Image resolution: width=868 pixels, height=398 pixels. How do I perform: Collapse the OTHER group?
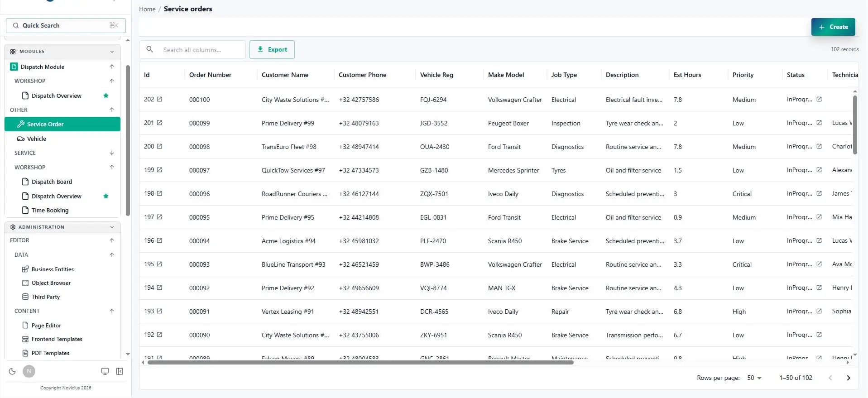tap(112, 110)
